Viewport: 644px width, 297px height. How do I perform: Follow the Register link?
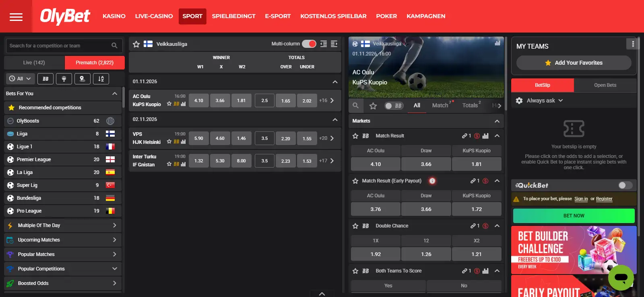[604, 199]
